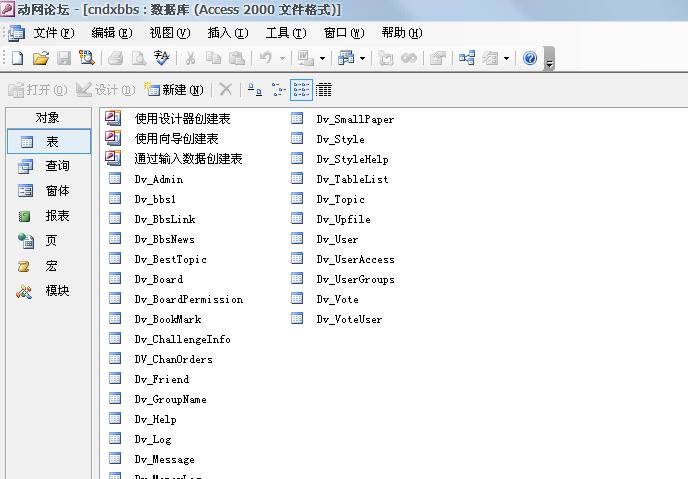The height and width of the screenshot is (479, 688).
Task: Switch to Details view
Action: click(324, 90)
